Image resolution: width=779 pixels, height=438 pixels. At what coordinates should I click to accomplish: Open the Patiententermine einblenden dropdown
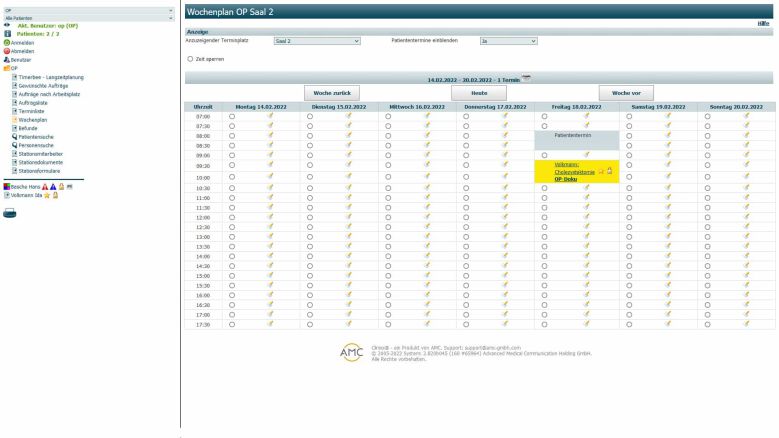tap(508, 41)
